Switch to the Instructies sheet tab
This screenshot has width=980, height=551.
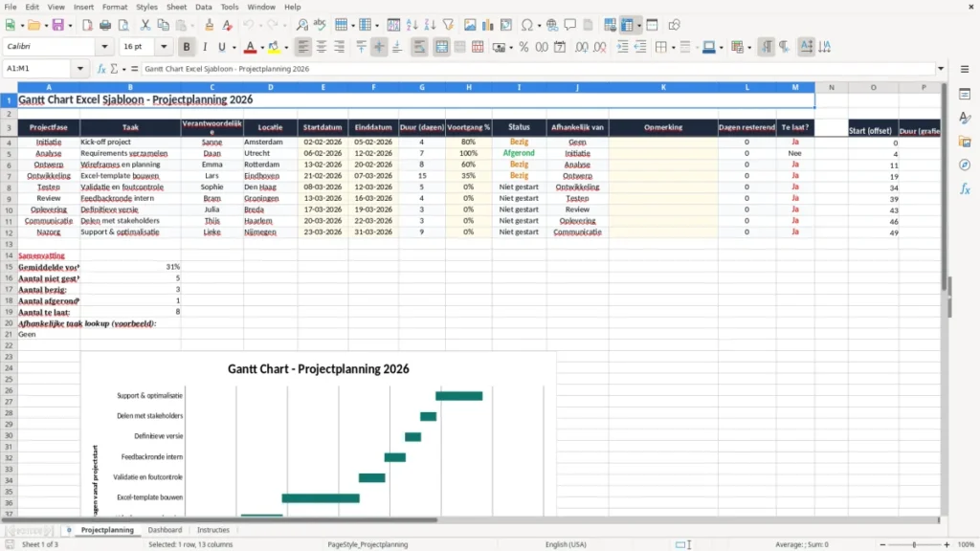pyautogui.click(x=213, y=530)
